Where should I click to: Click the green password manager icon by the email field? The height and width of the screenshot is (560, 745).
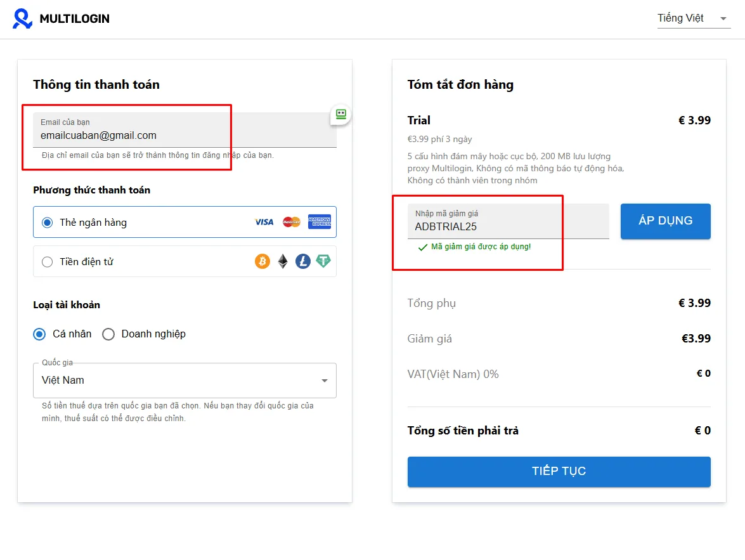click(340, 114)
